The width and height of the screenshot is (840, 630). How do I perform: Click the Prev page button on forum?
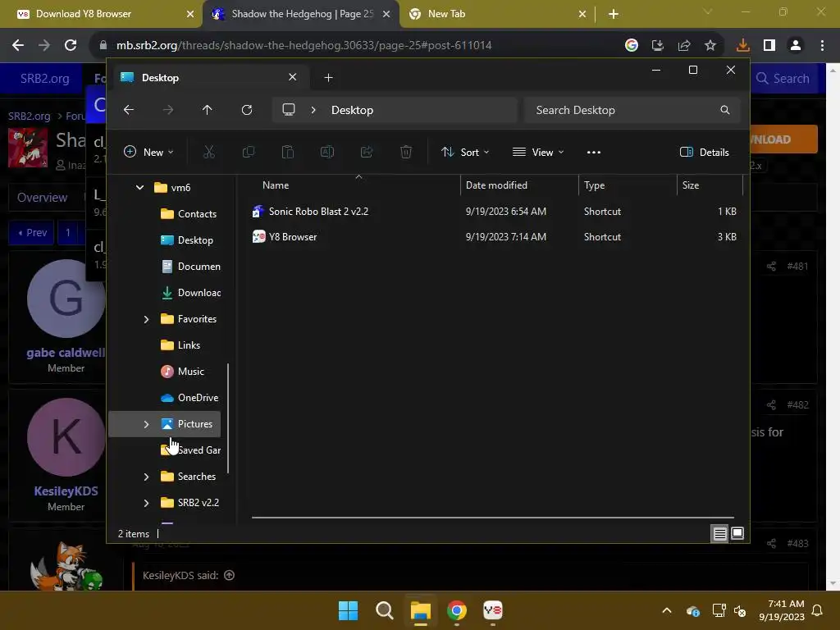(x=32, y=232)
